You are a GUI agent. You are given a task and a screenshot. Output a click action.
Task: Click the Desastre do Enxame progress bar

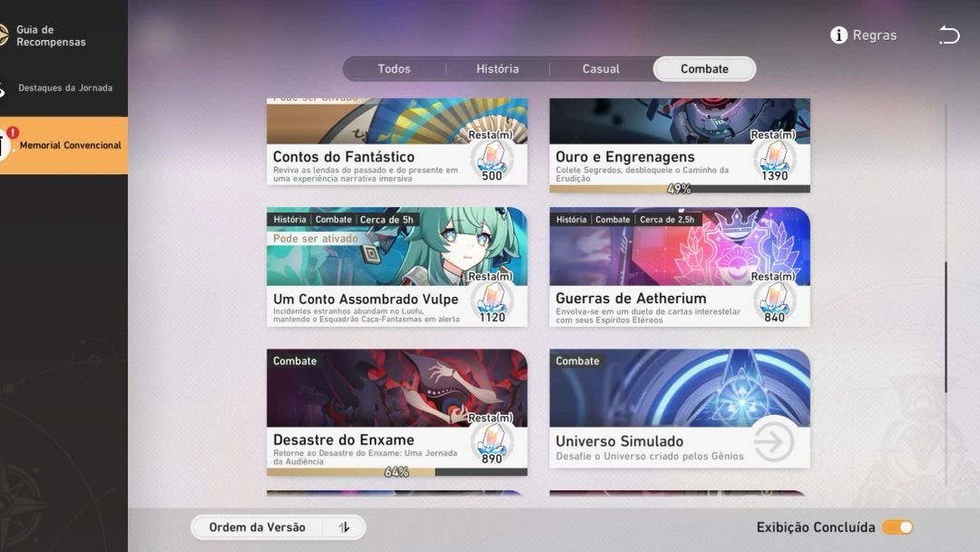pyautogui.click(x=397, y=472)
